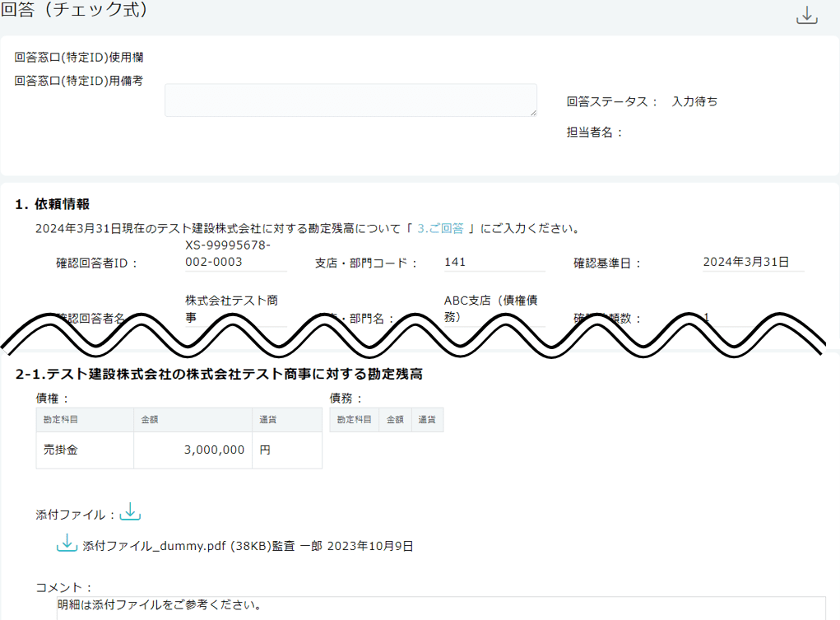Focus the 回答窓口(特定ID)用備考 text area
The width and height of the screenshot is (840, 620).
pos(350,100)
